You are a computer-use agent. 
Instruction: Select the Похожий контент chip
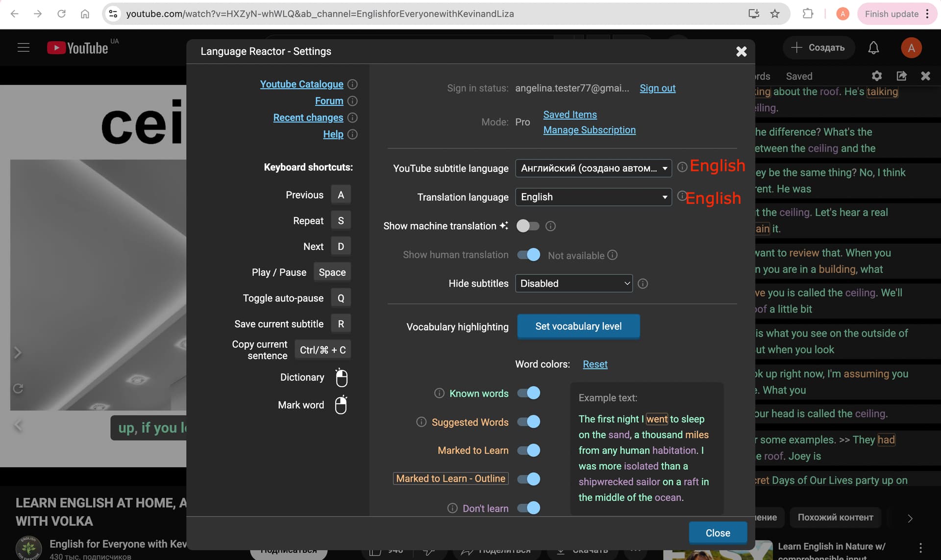click(835, 517)
